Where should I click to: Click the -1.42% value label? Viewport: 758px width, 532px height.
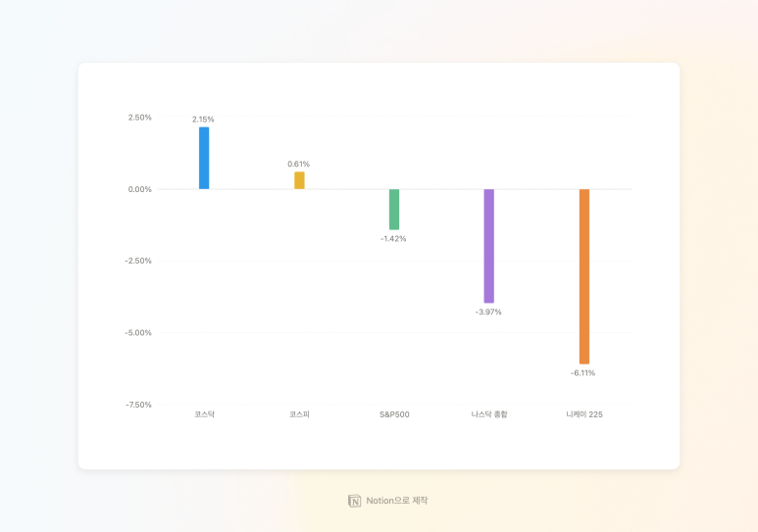[x=393, y=239]
